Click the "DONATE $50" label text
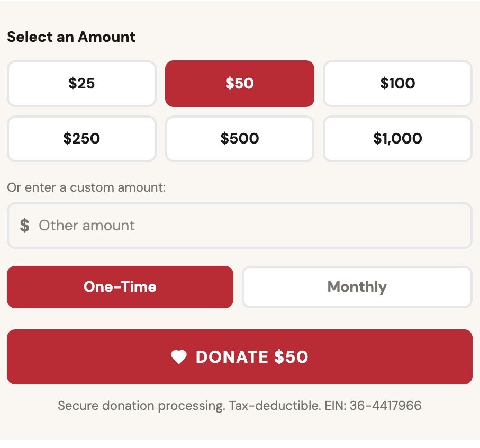Viewport: 480px width, 448px height. click(x=252, y=357)
